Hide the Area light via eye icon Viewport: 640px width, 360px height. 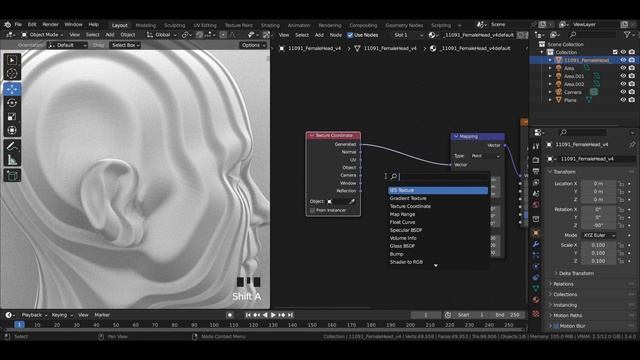(623, 68)
